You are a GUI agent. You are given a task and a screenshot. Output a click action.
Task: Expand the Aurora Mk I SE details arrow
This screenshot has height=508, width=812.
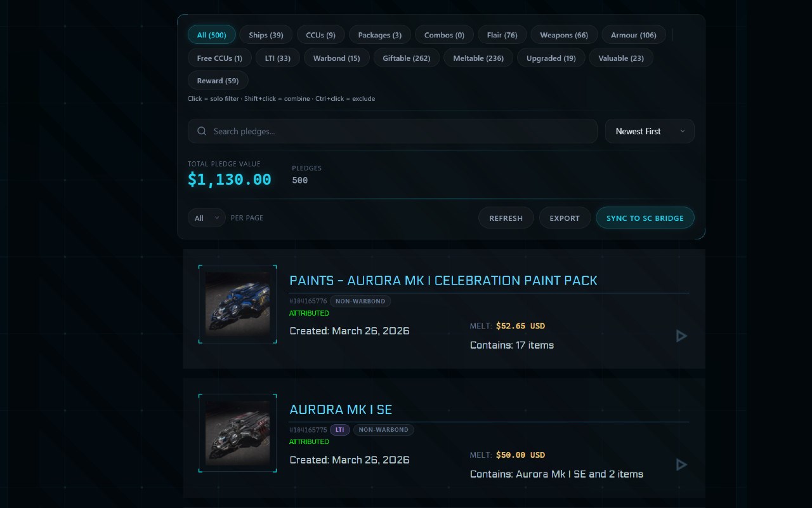click(x=681, y=465)
